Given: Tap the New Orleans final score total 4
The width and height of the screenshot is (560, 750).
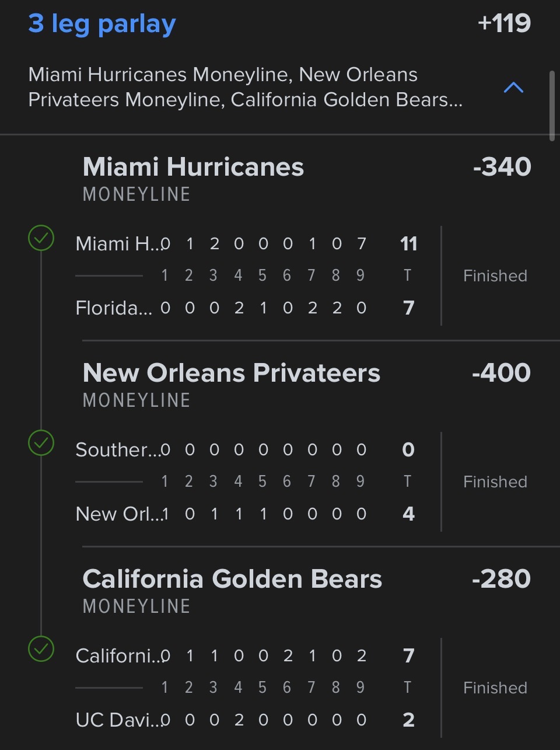Looking at the screenshot, I should pyautogui.click(x=408, y=514).
